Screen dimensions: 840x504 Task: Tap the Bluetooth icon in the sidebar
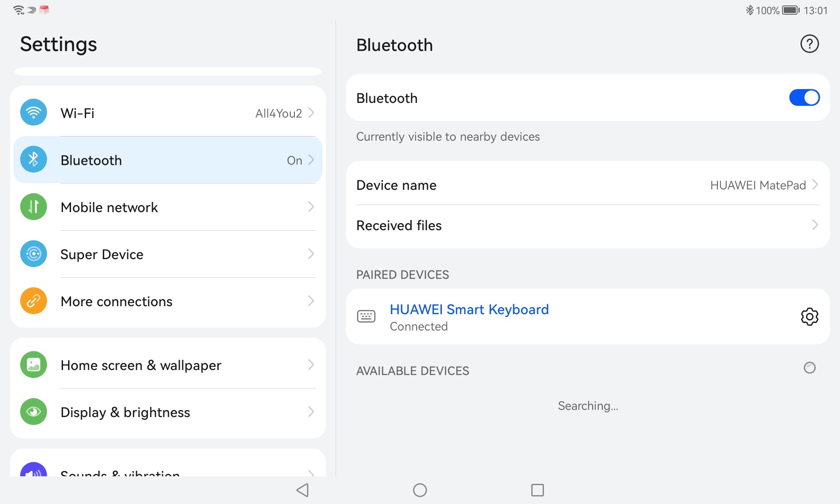[34, 160]
